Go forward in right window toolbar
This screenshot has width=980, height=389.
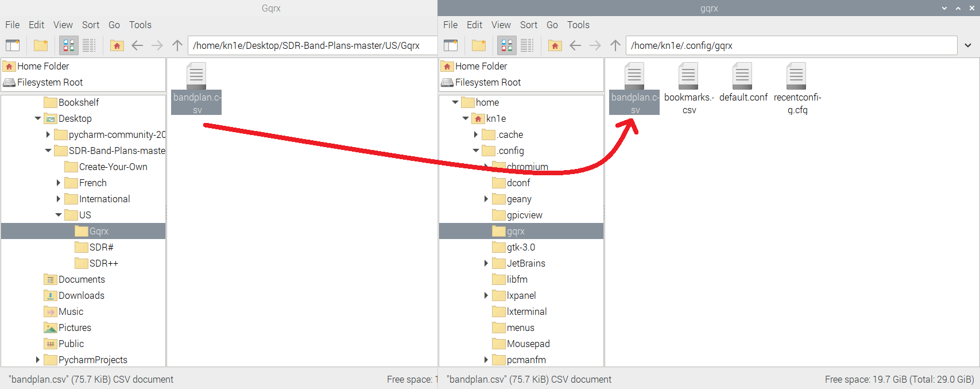point(595,45)
